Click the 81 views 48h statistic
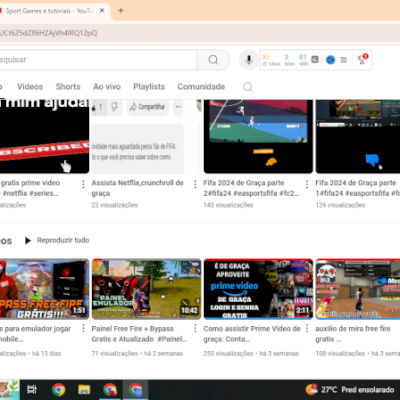Image resolution: width=400 pixels, height=400 pixels. point(303,60)
